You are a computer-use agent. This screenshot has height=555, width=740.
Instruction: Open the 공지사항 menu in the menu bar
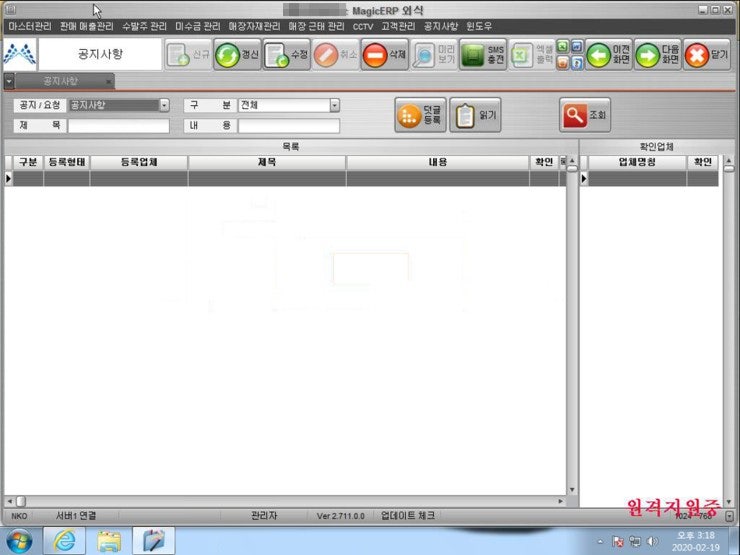click(441, 26)
